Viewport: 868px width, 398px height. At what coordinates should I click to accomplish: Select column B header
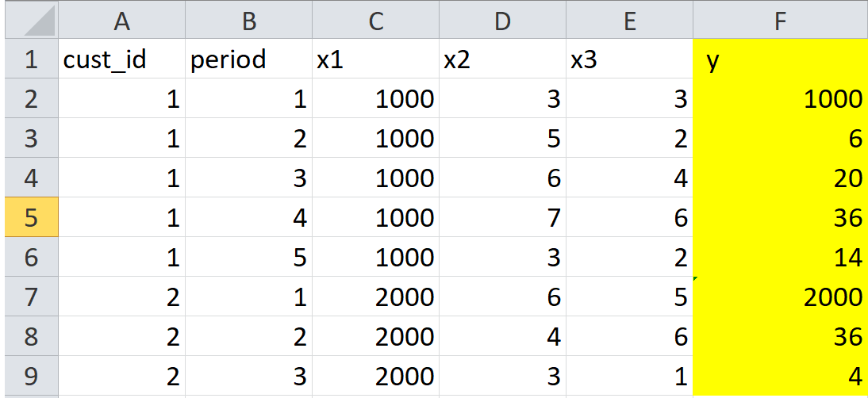point(248,21)
